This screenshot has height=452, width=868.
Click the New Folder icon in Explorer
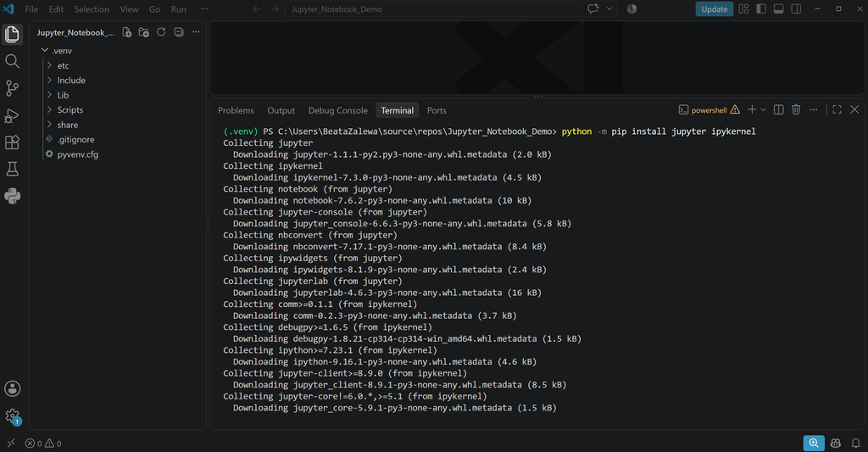tap(144, 32)
